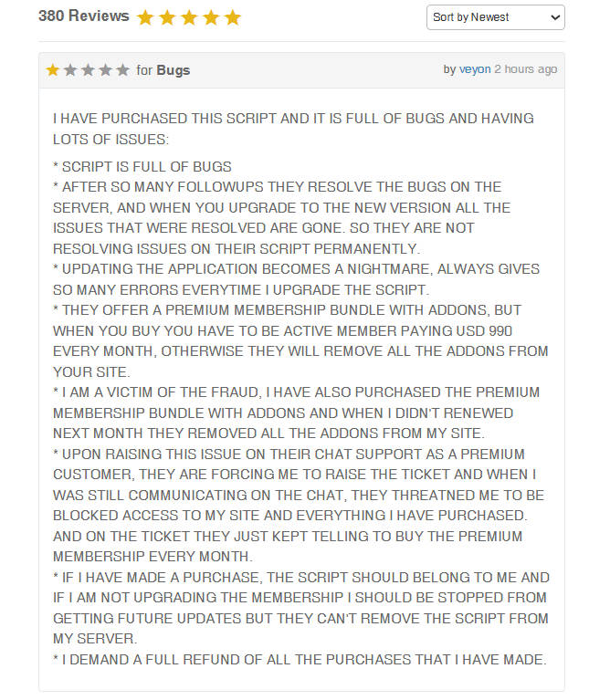The width and height of the screenshot is (589, 700).
Task: Click the fourth gold star beside 380 Reviews
Action: pos(211,17)
